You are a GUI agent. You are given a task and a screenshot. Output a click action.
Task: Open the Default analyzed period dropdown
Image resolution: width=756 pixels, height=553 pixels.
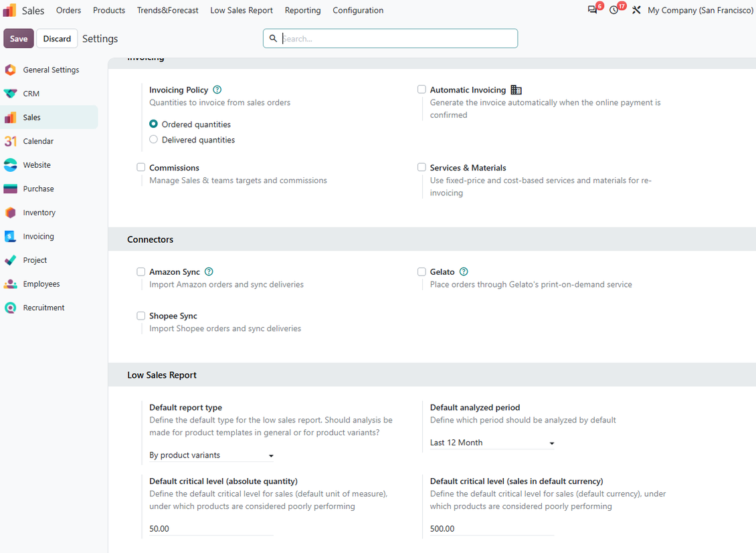point(492,443)
